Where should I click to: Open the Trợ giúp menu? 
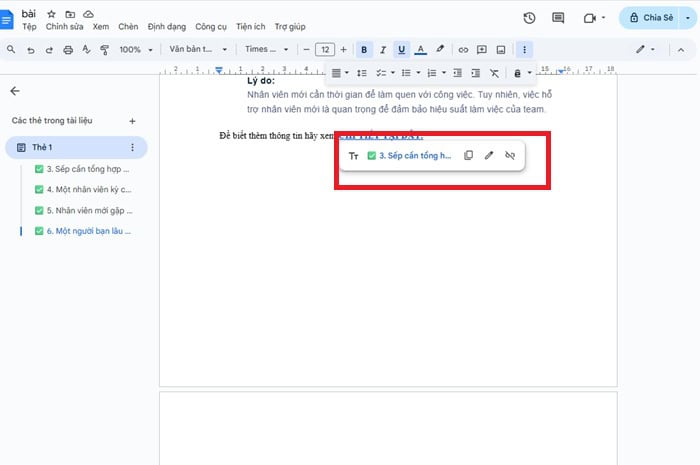click(x=290, y=27)
